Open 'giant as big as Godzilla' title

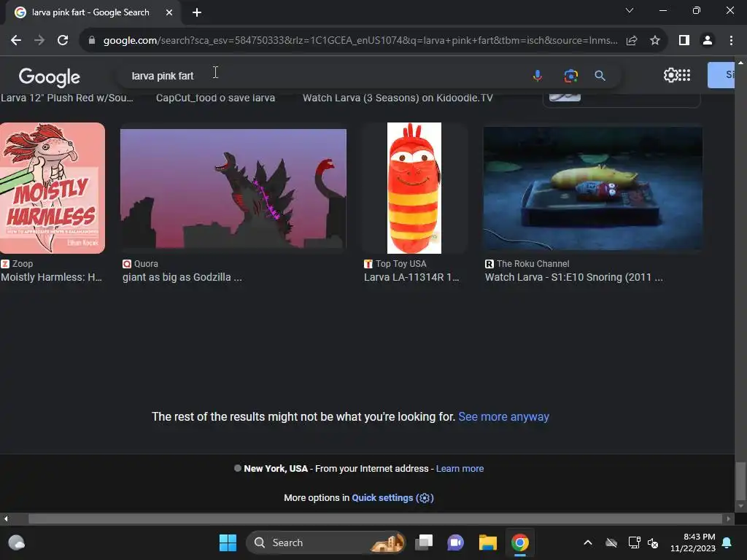[182, 277]
